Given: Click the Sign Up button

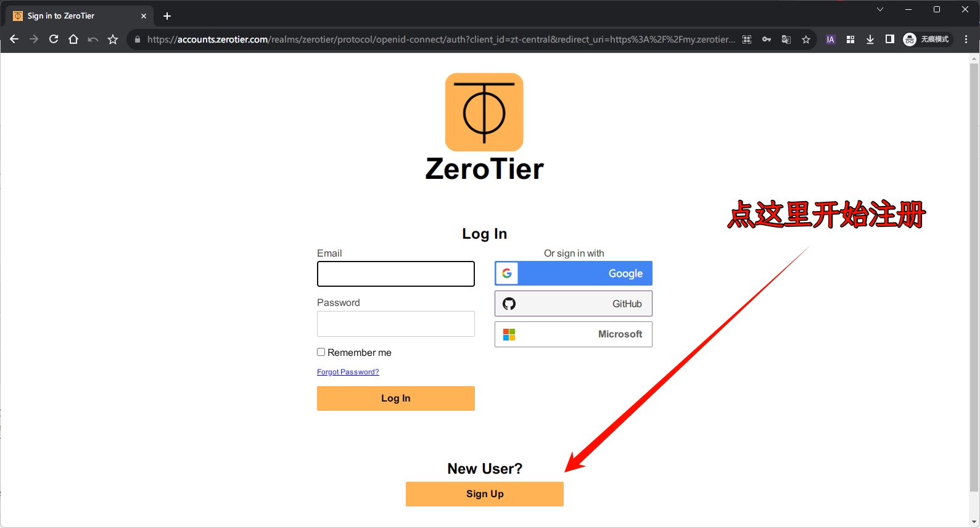Looking at the screenshot, I should [x=485, y=494].
